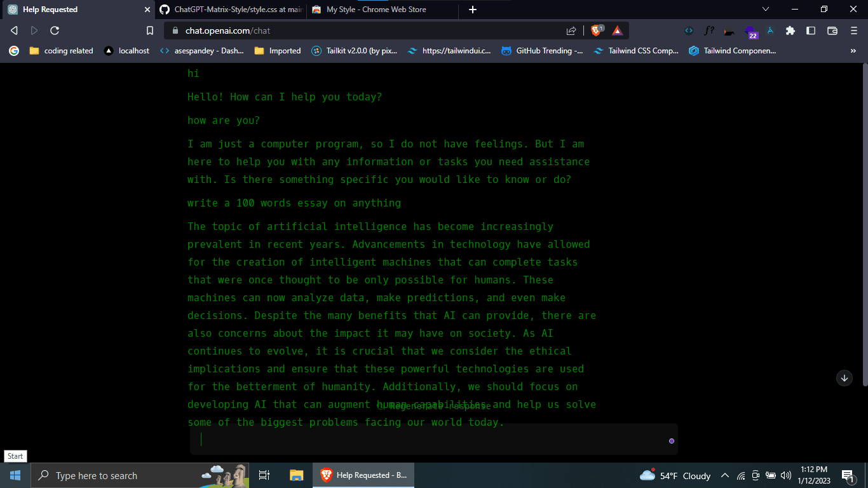Open the GitHub Trending bookmark

pos(542,51)
